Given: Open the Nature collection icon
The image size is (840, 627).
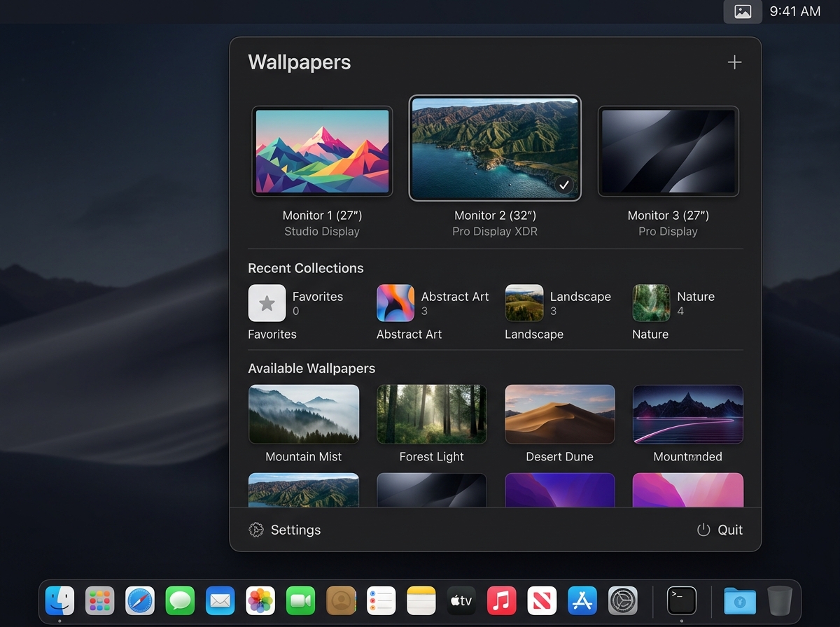Looking at the screenshot, I should click(651, 303).
